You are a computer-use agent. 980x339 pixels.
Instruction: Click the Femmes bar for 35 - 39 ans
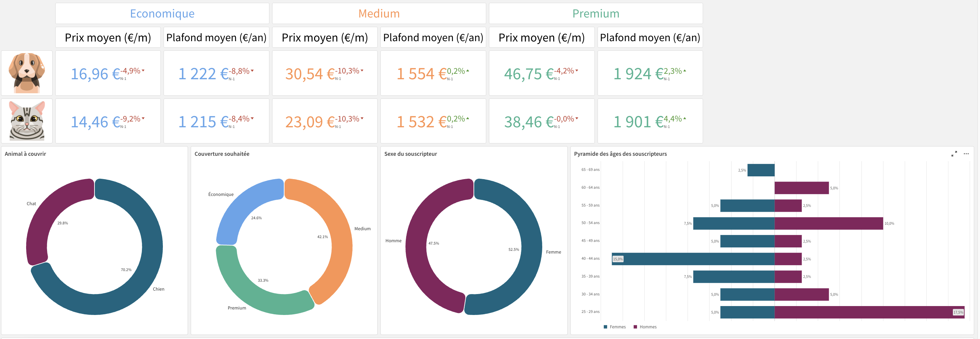[734, 277]
